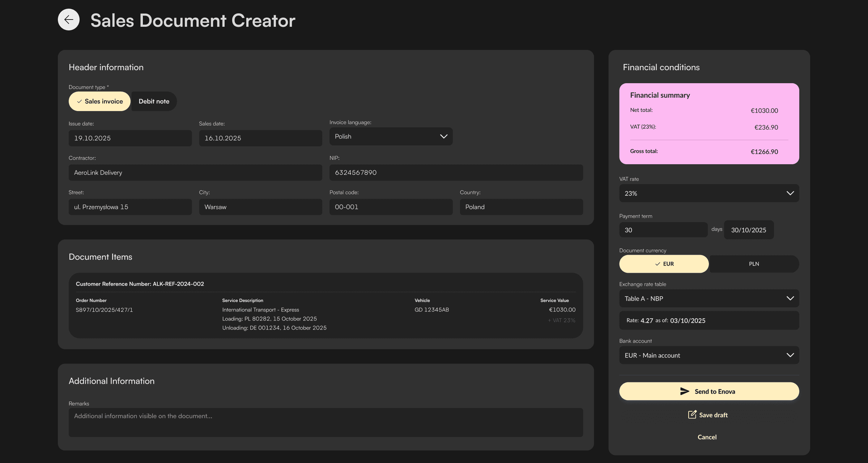Open the Exchange rate table selector

tap(708, 298)
